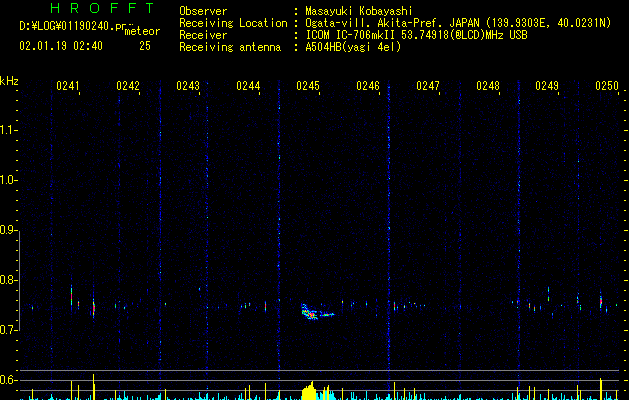629x400 pixels.
Task: Click the 0.9 kHz axis label
Action: pos(9,230)
